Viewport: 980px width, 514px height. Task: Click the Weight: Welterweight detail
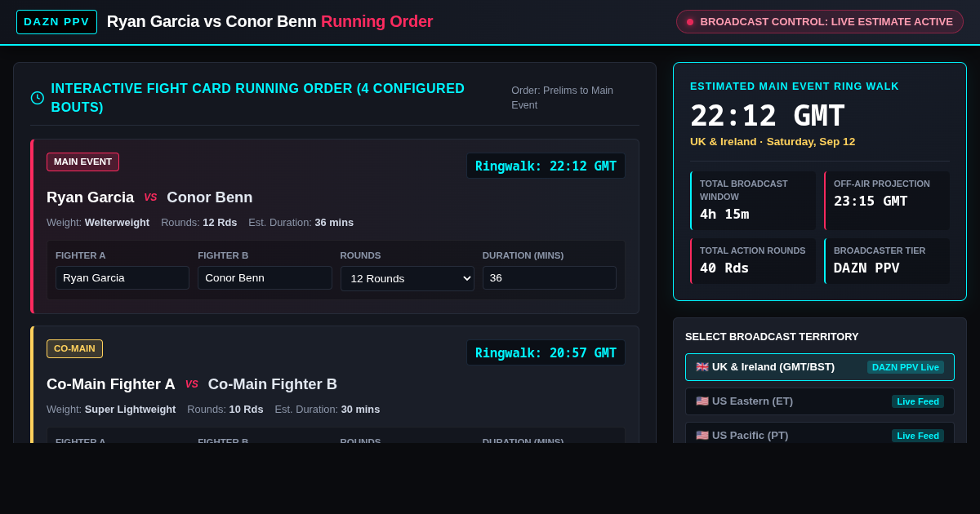click(x=98, y=222)
